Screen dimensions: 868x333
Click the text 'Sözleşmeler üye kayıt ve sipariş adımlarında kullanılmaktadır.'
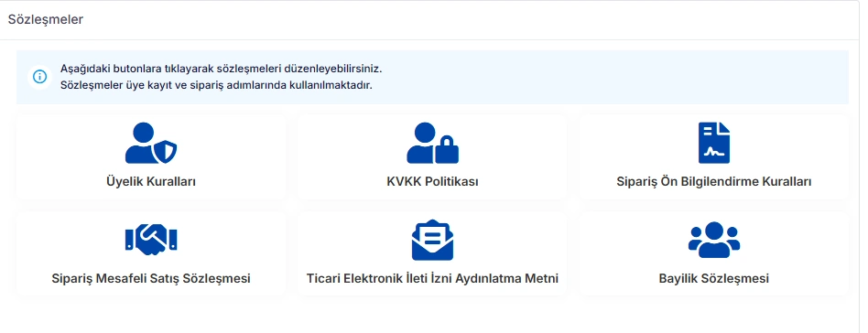pyautogui.click(x=216, y=86)
